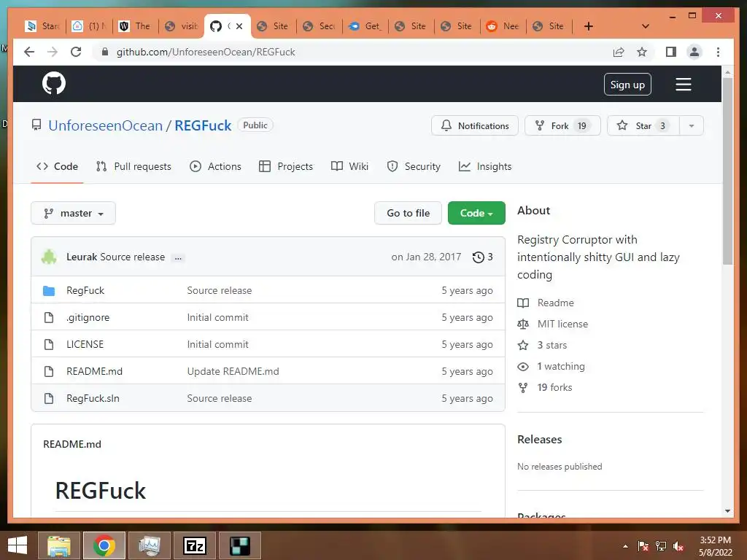Open File Explorer from taskbar

click(x=59, y=545)
